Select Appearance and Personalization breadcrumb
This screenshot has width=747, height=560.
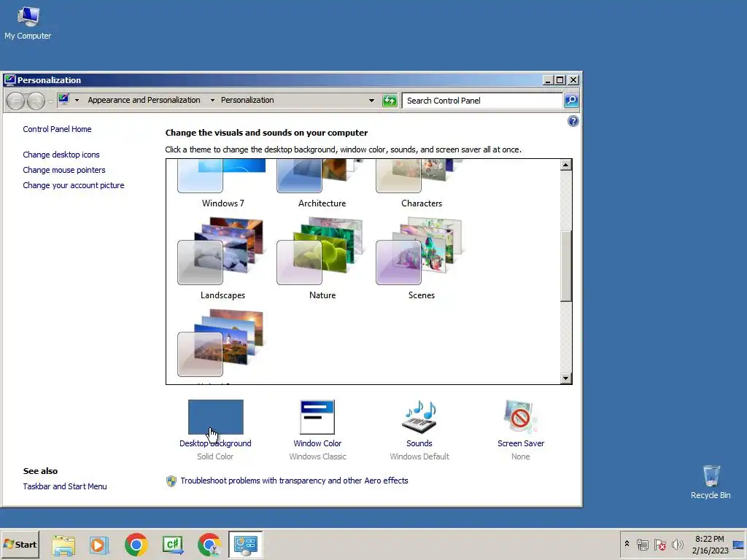144,100
